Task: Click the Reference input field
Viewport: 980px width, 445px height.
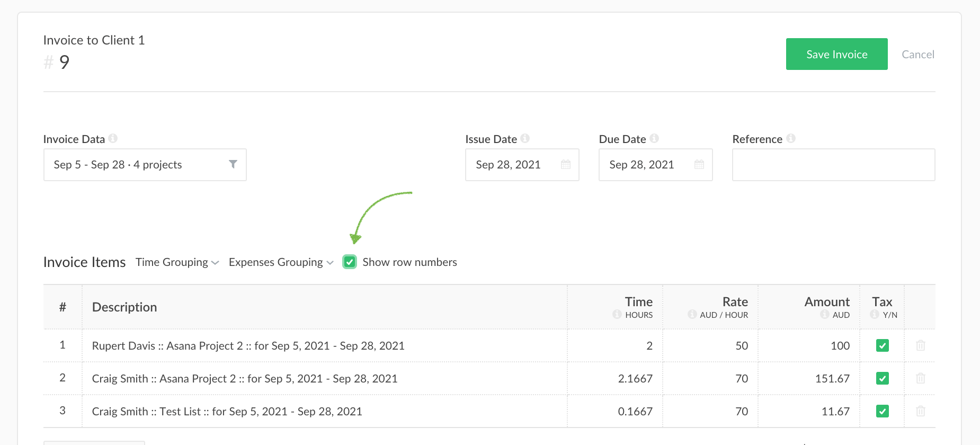Action: click(x=833, y=165)
